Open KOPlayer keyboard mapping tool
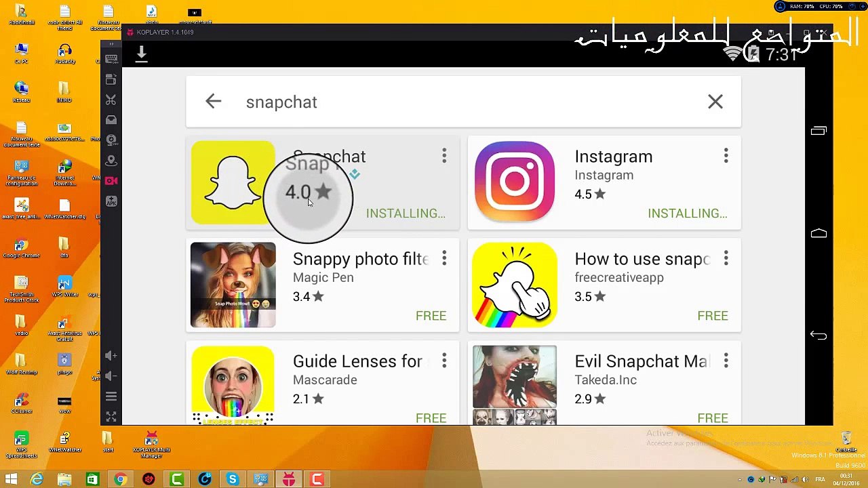Viewport: 868px width, 488px height. click(x=111, y=59)
